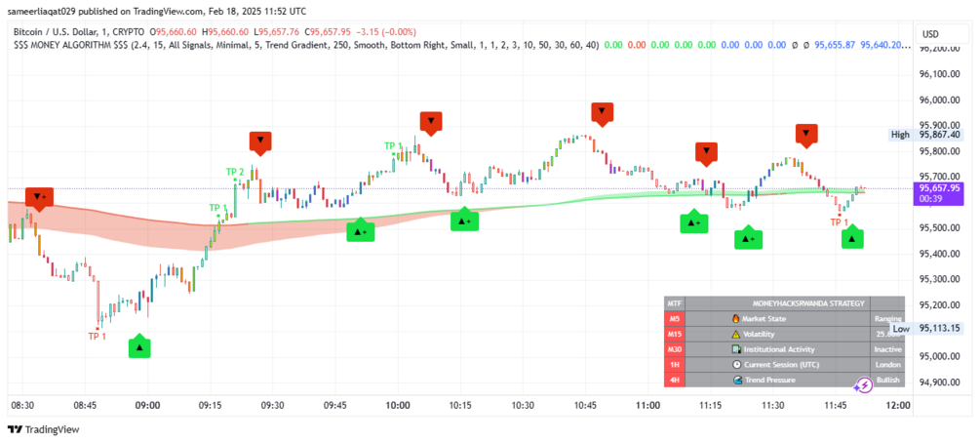Image resolution: width=980 pixels, height=443 pixels.
Task: Click the 4H timeframe cell
Action: (x=674, y=380)
